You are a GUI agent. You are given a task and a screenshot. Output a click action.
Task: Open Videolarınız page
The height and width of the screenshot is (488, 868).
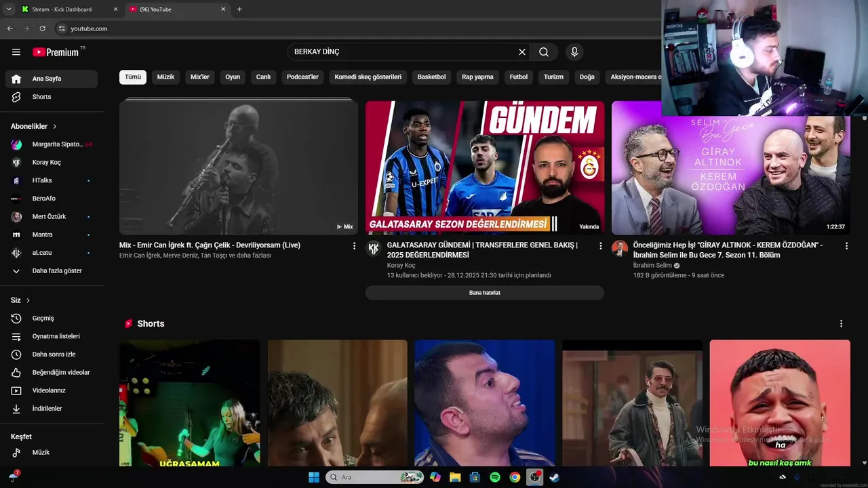52,390
